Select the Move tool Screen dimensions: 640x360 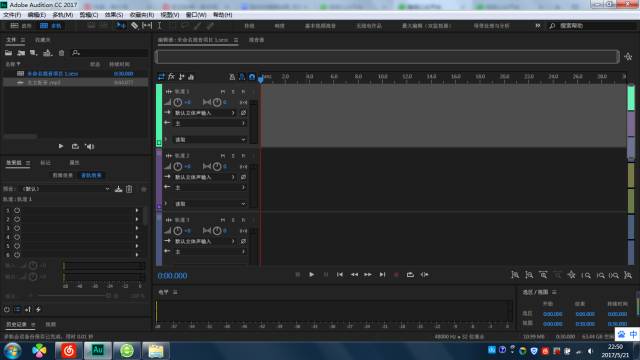[x=121, y=26]
